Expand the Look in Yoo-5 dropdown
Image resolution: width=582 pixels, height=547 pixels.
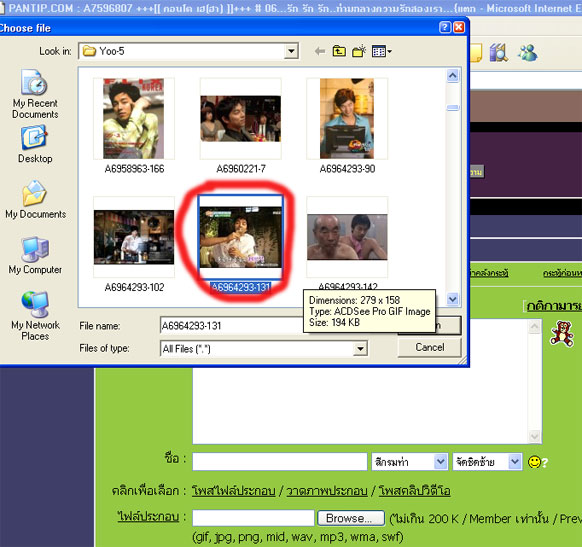click(x=291, y=51)
